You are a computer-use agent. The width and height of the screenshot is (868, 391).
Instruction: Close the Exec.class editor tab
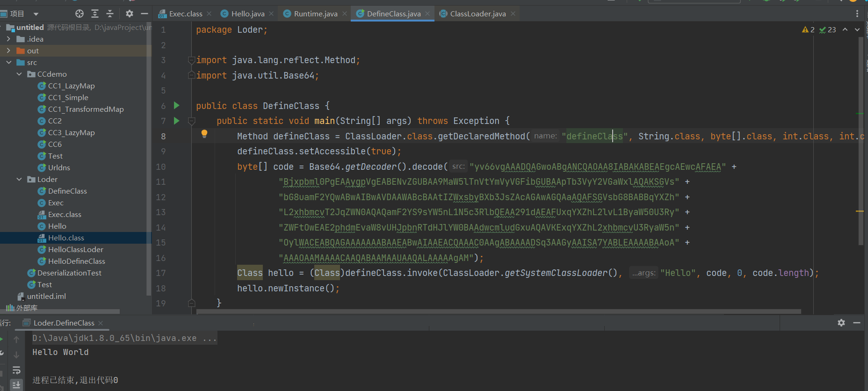(209, 14)
